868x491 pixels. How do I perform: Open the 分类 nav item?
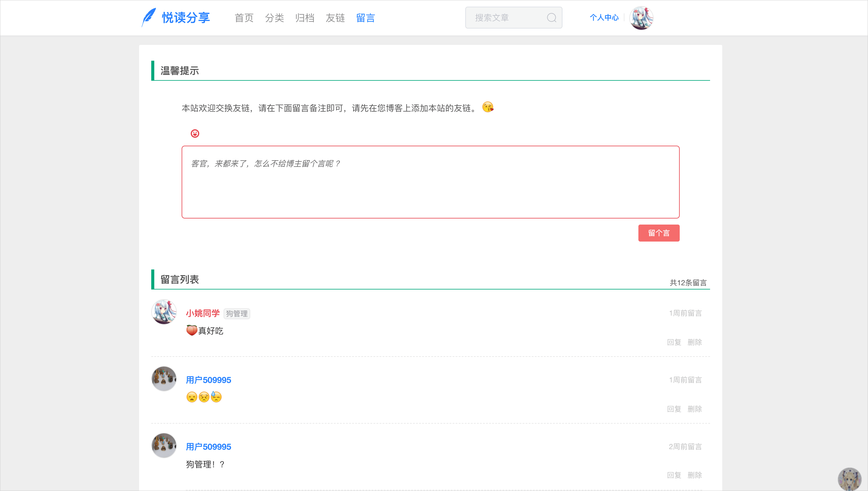pyautogui.click(x=274, y=18)
